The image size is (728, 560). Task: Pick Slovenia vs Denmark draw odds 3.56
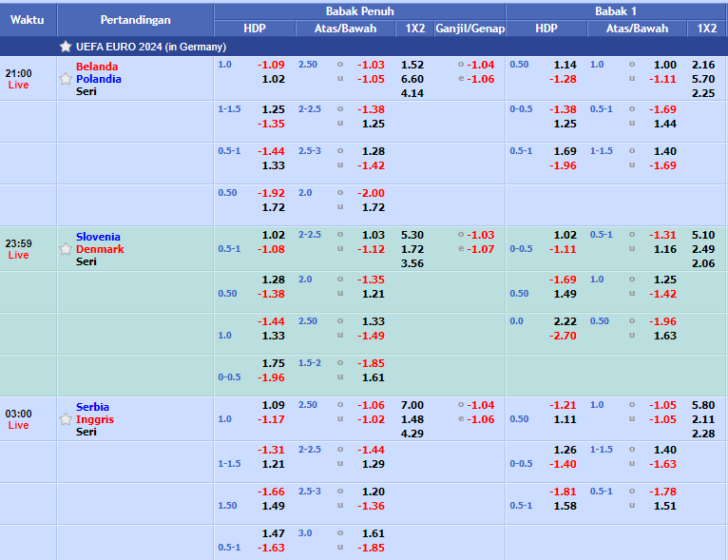(x=412, y=263)
